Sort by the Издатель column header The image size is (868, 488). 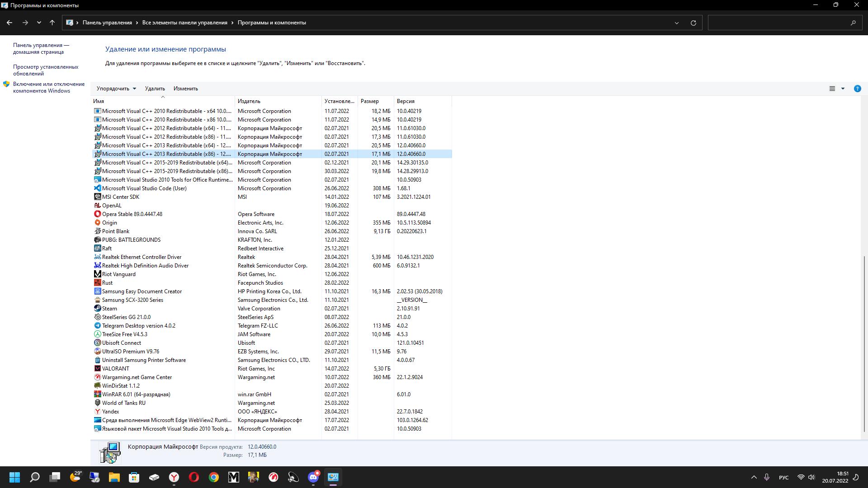(249, 101)
